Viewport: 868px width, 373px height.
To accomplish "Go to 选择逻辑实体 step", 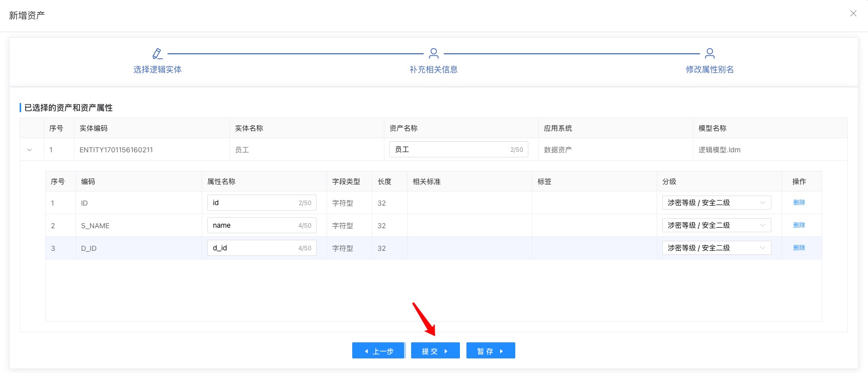I will 157,69.
